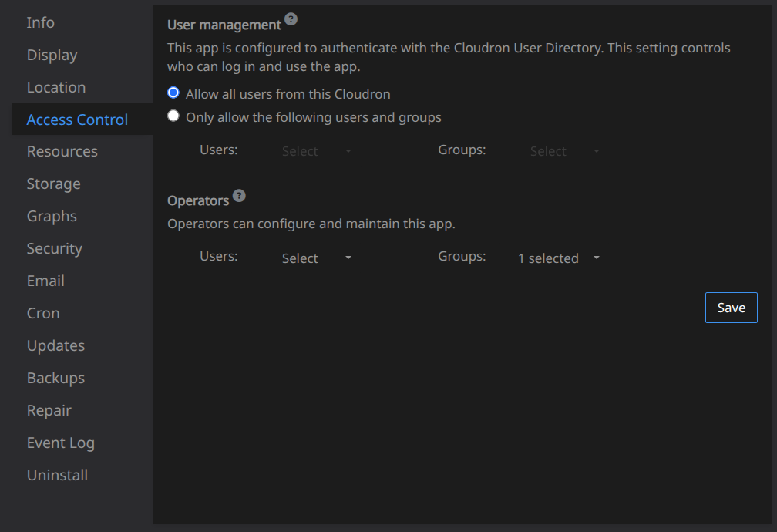Image resolution: width=777 pixels, height=532 pixels.
Task: Open the Uninstall section
Action: pyautogui.click(x=57, y=475)
